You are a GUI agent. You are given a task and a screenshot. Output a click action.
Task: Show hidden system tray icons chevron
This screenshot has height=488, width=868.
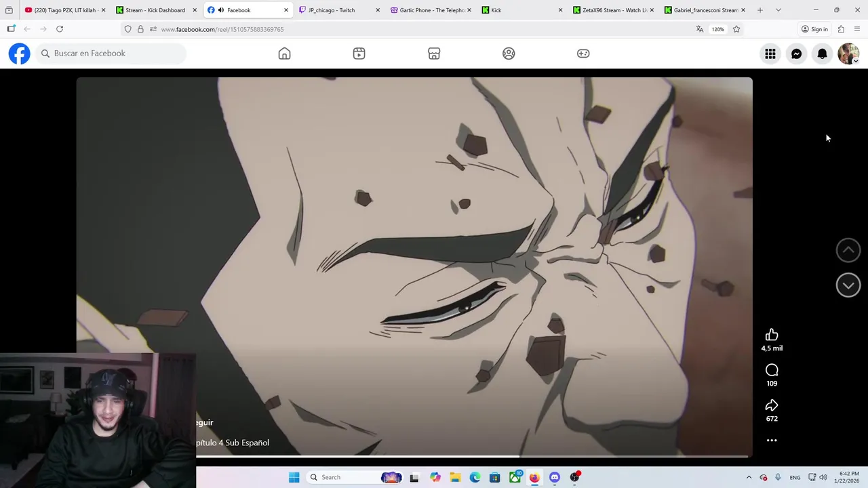749,477
